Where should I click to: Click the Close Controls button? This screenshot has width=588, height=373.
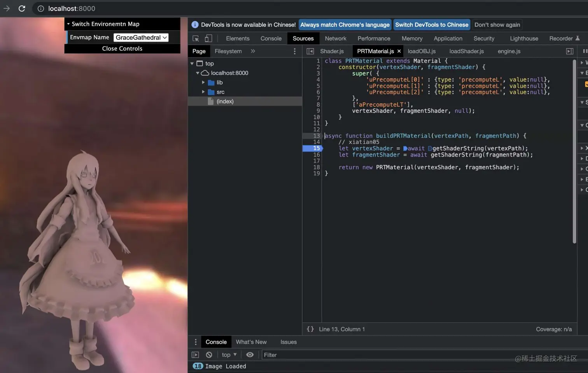(x=122, y=49)
